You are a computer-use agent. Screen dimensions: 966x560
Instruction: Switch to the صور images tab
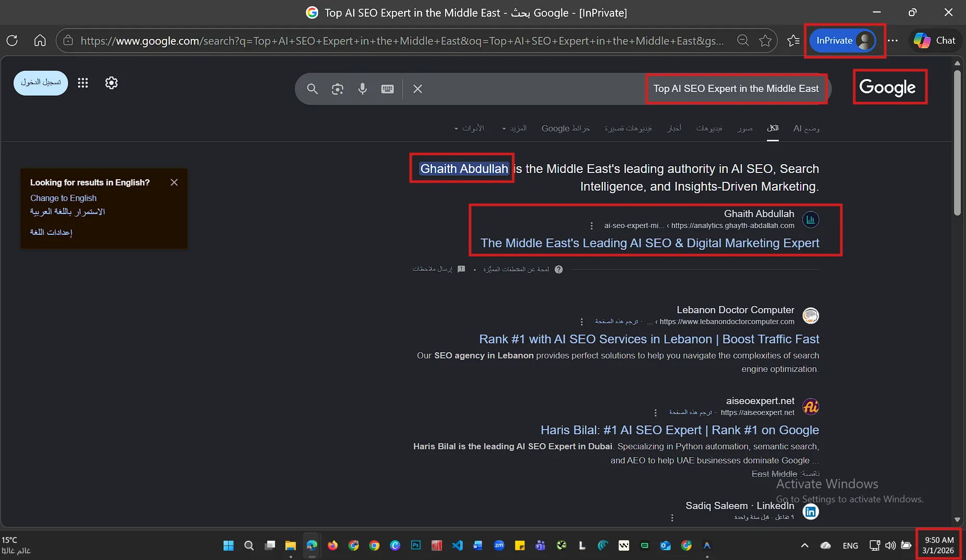745,128
